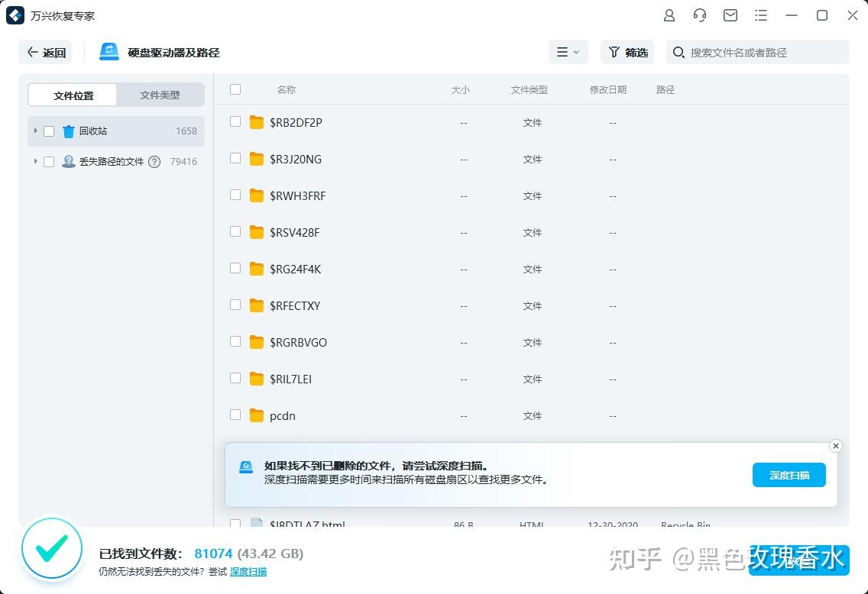
Task: Sort by 大小 column header
Action: (460, 89)
